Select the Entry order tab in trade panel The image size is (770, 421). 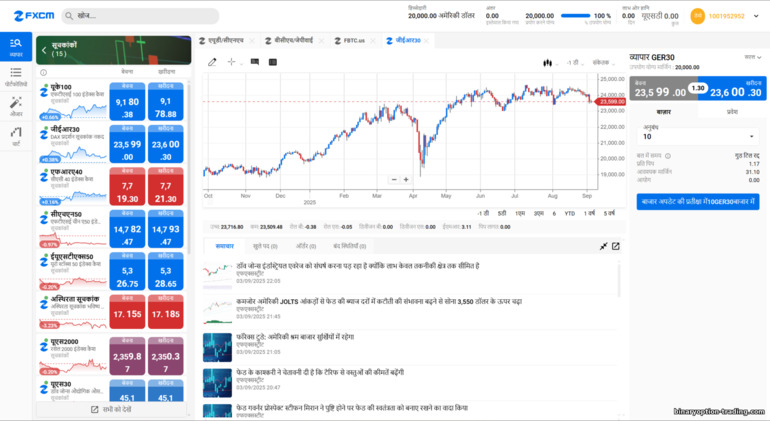click(x=732, y=112)
